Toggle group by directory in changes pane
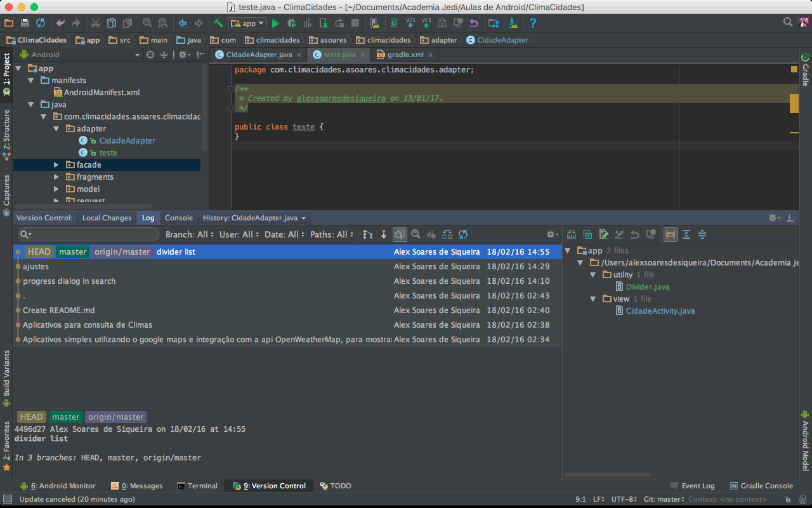This screenshot has width=812, height=508. coord(671,234)
